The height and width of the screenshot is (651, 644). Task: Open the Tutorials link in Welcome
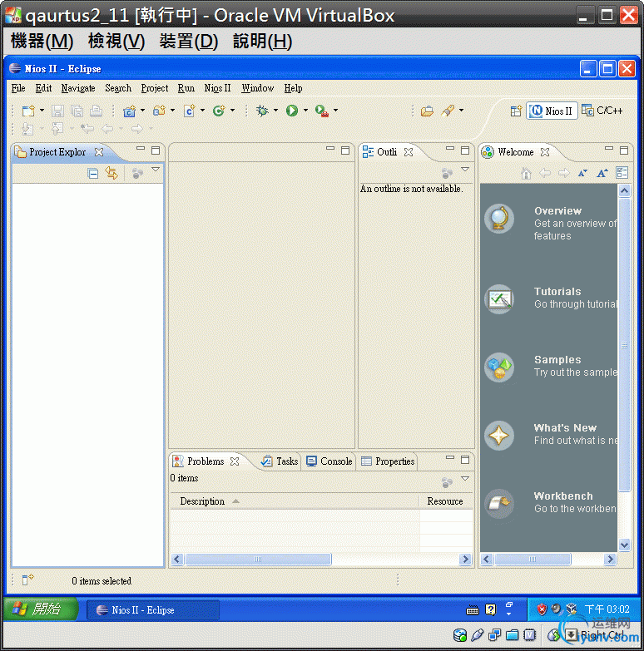point(557,292)
